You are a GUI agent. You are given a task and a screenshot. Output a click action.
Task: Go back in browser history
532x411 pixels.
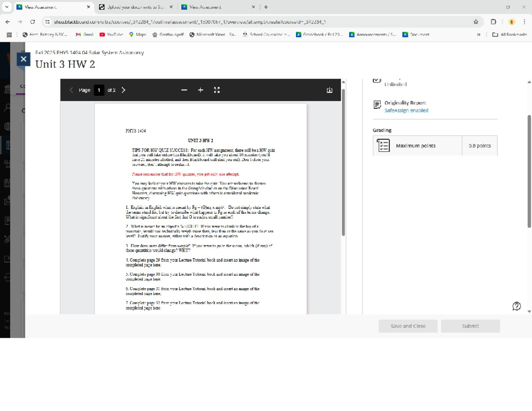tap(8, 22)
